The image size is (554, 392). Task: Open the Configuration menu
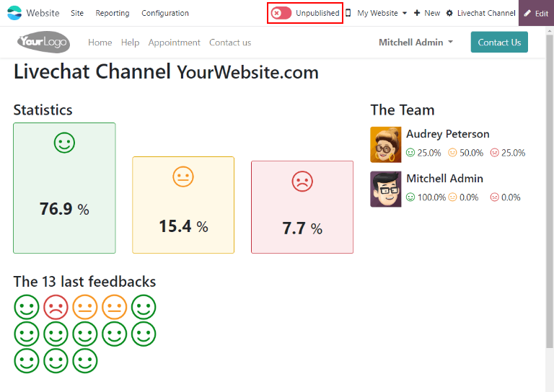(x=165, y=13)
